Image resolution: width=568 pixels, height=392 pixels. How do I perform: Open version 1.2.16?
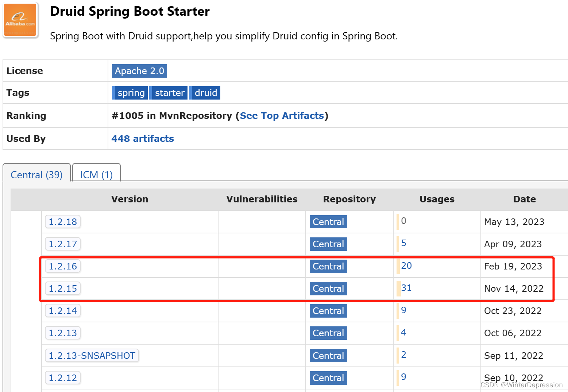click(x=63, y=266)
